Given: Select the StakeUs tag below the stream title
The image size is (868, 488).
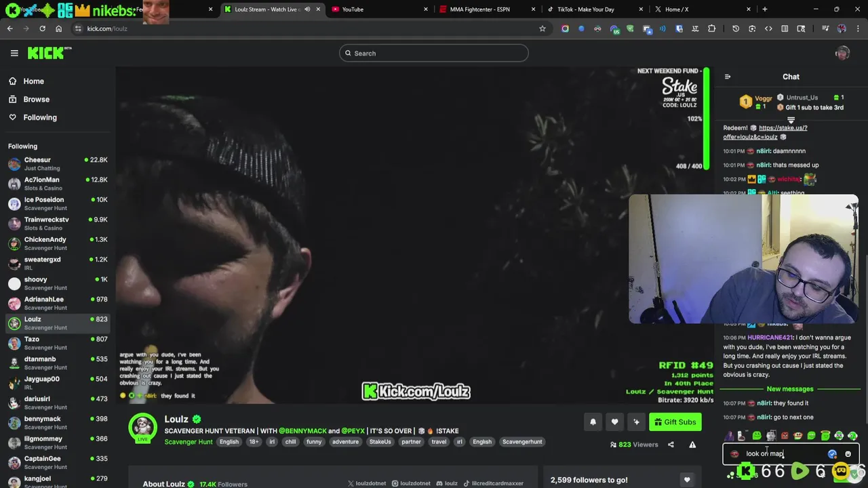Looking at the screenshot, I should point(380,442).
